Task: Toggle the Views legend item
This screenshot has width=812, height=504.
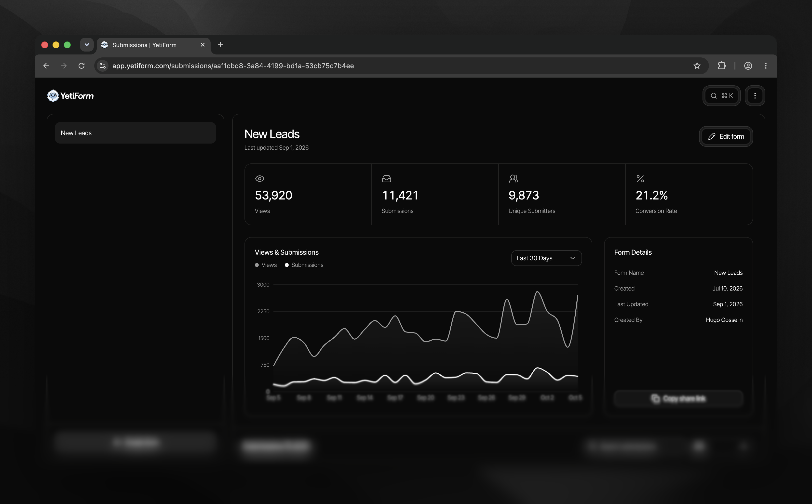Action: click(x=266, y=265)
